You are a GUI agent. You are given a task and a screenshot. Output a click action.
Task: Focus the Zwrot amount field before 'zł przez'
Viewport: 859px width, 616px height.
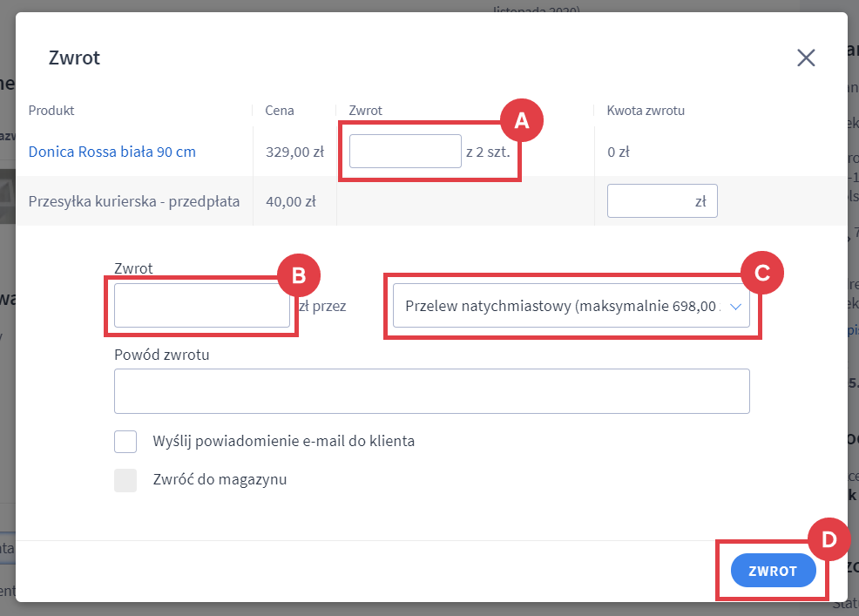[x=202, y=307]
